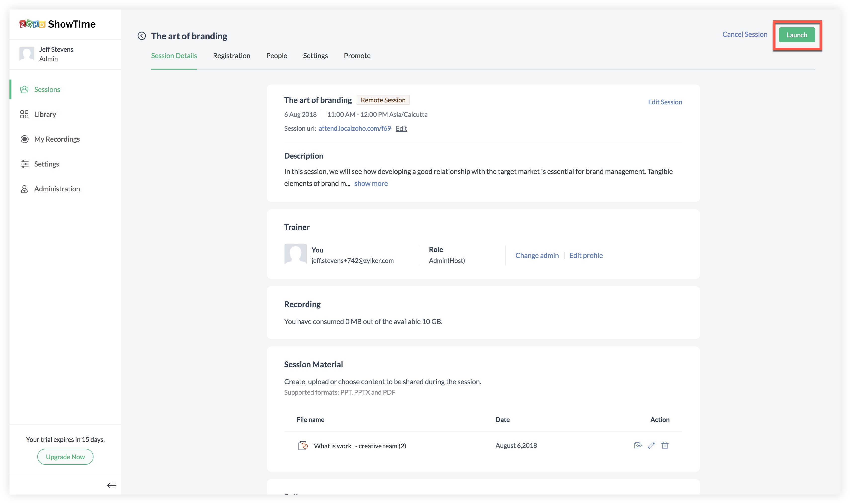
Task: Delete the creative team file
Action: coord(665,445)
